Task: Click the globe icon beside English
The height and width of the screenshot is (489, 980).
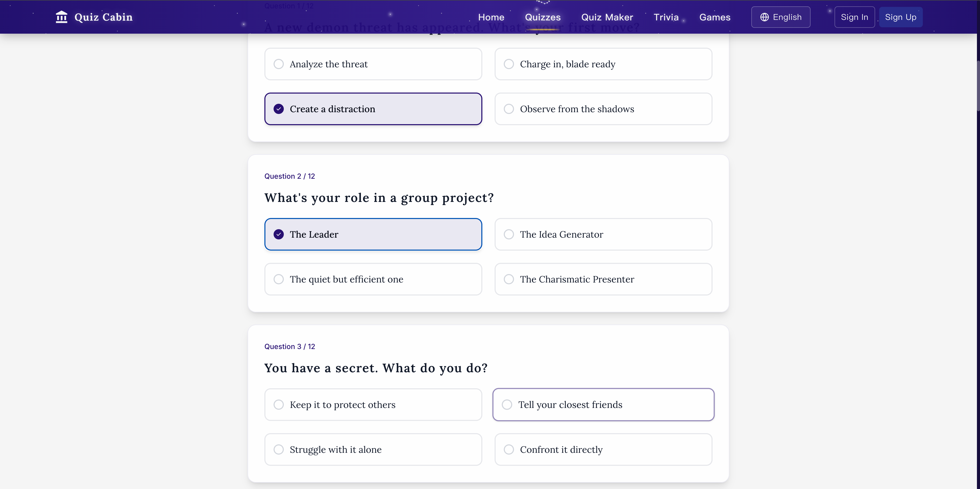Action: [764, 17]
